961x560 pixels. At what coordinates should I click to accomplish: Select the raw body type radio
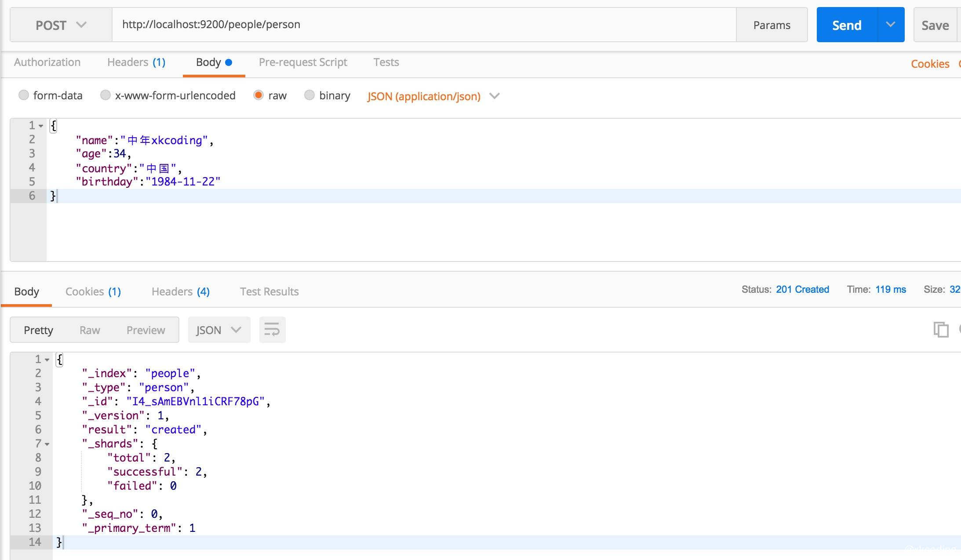(x=258, y=95)
